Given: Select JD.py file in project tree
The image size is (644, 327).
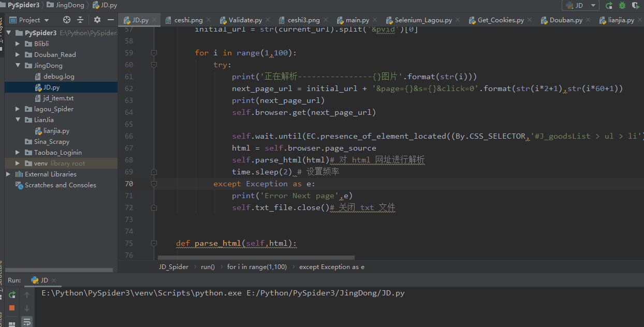Looking at the screenshot, I should coord(51,87).
